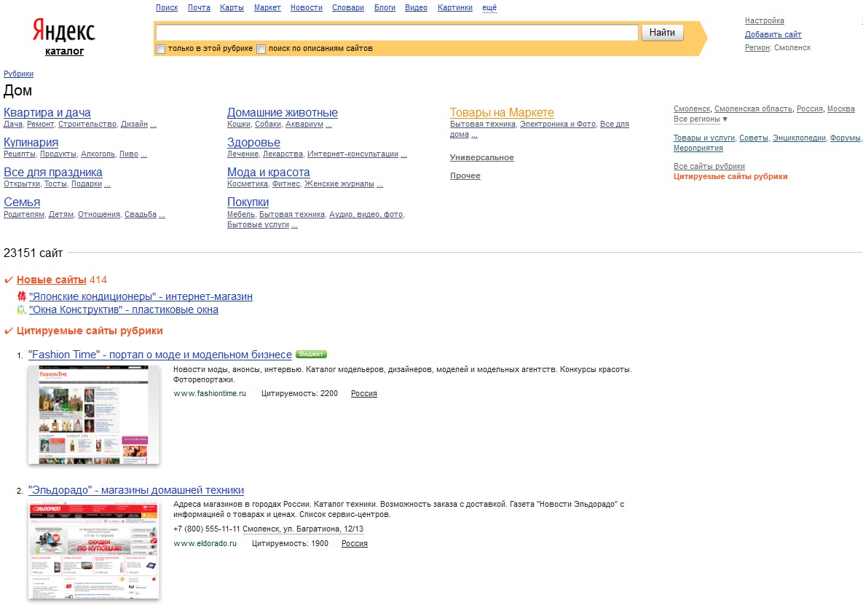Open the Fashion Time portal title link
This screenshot has height=616, width=863.
(x=160, y=355)
